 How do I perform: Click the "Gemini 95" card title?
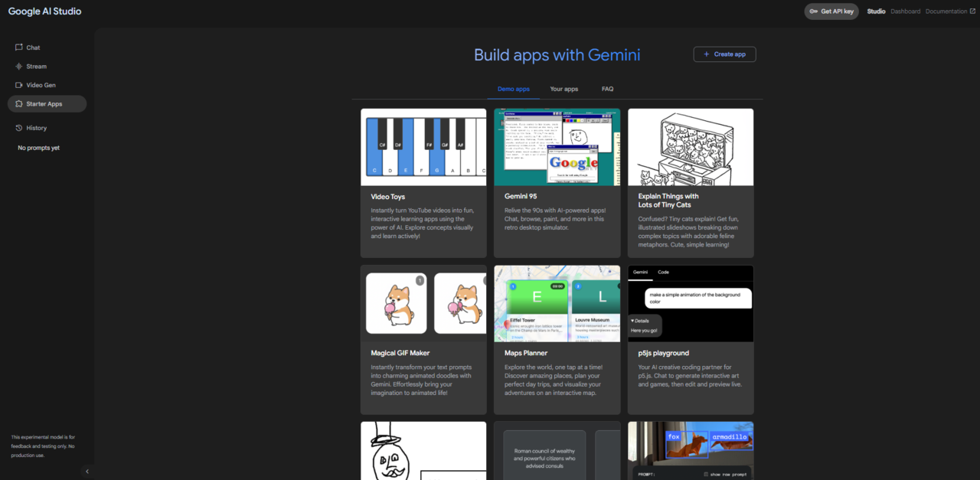[x=521, y=197]
